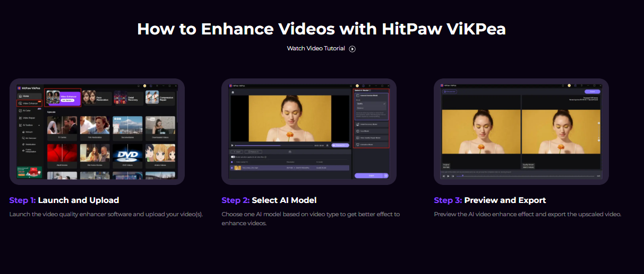Click the 'Step 2: Select AI Model' heading
The width and height of the screenshot is (644, 274).
click(x=269, y=200)
